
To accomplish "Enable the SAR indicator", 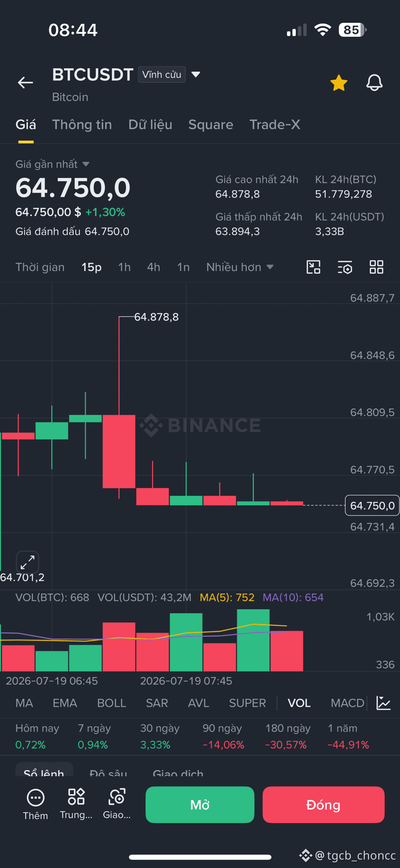I will [x=157, y=703].
